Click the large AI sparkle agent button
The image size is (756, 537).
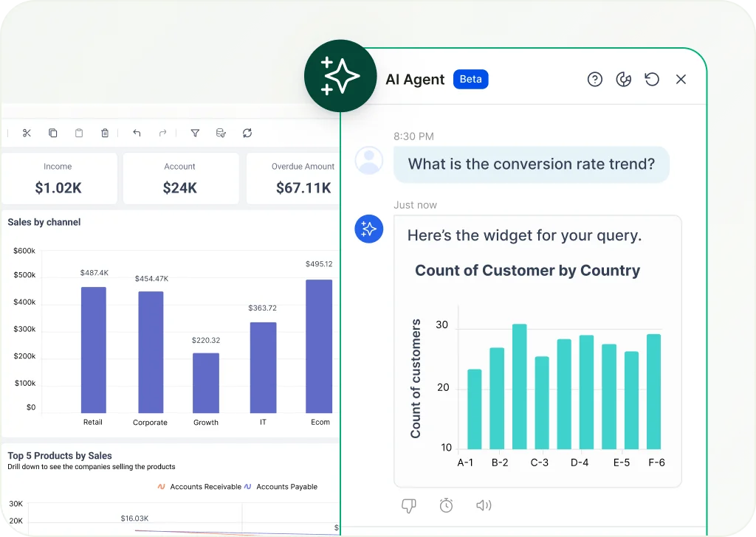click(340, 77)
